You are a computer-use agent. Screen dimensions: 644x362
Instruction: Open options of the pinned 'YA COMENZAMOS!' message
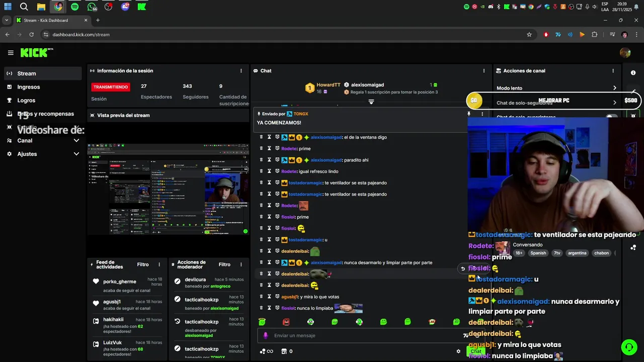pos(482,114)
